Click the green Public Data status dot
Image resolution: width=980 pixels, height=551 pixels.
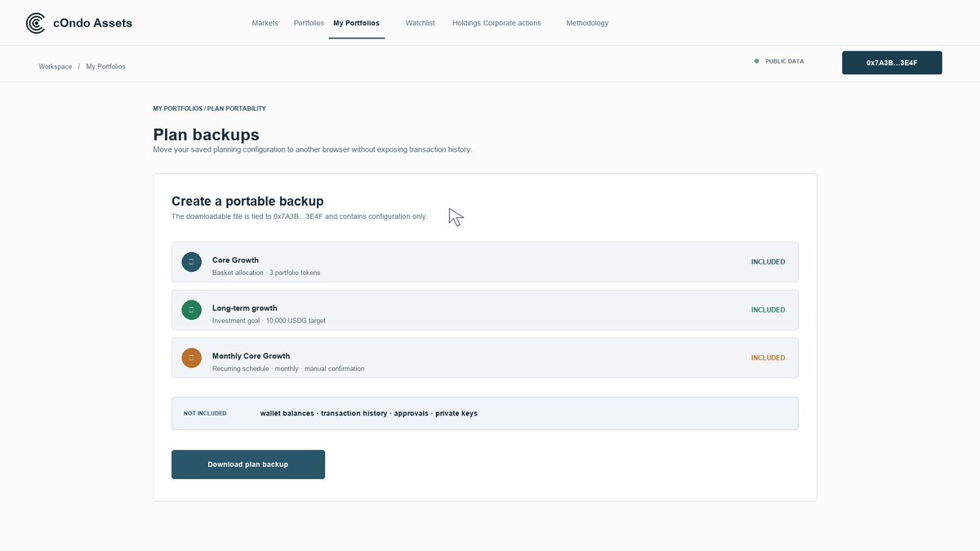(756, 61)
